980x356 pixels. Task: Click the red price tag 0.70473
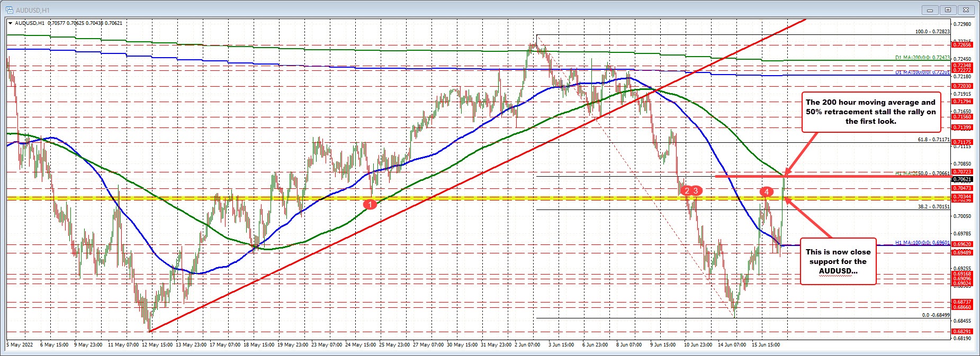(962, 188)
